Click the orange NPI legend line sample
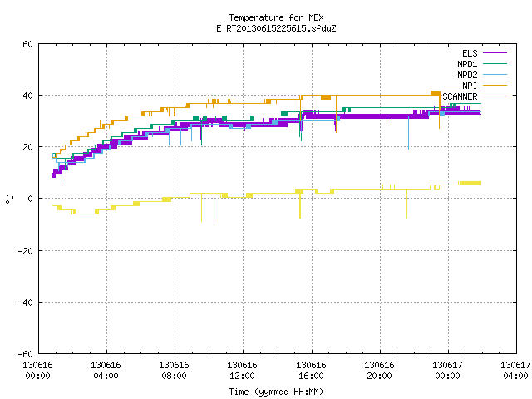 click(495, 86)
